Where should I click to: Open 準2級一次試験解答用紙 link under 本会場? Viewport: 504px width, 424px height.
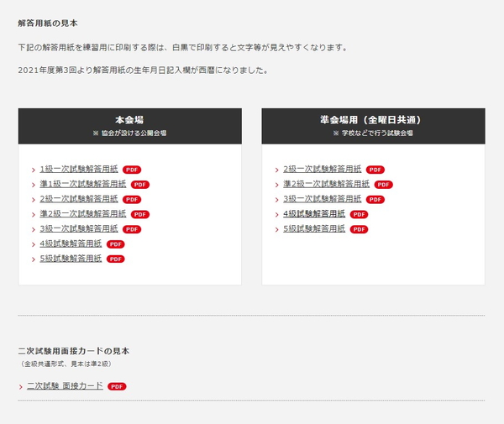coord(83,214)
